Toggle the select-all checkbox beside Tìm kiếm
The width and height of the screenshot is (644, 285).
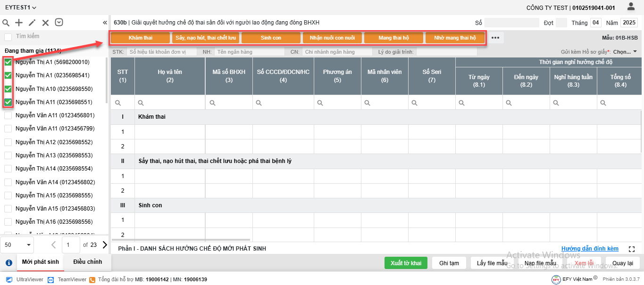point(8,37)
